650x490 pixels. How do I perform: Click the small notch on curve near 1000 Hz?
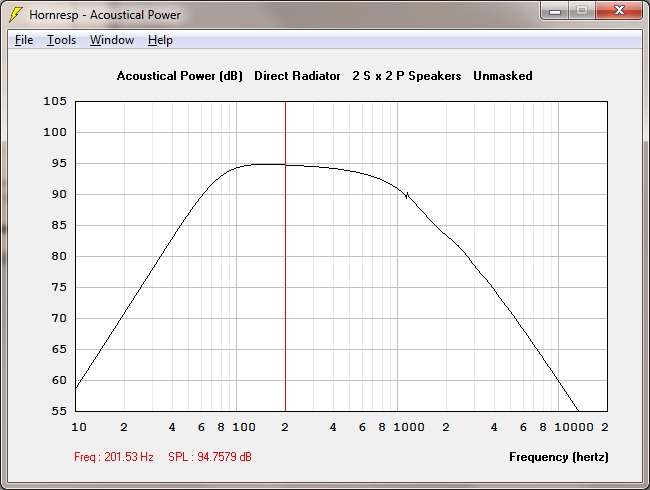[x=407, y=195]
